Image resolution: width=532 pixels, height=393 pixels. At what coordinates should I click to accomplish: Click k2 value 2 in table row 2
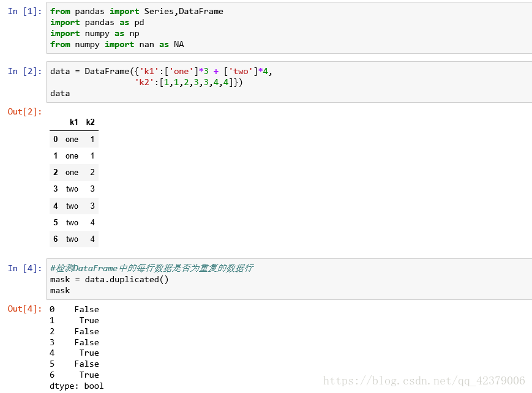coord(92,173)
